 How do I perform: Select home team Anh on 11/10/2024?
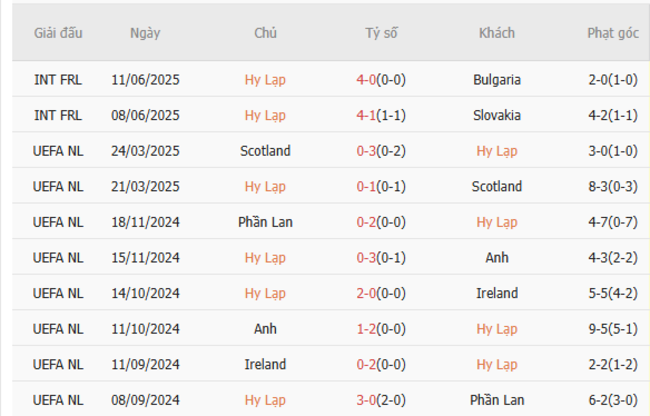click(265, 328)
